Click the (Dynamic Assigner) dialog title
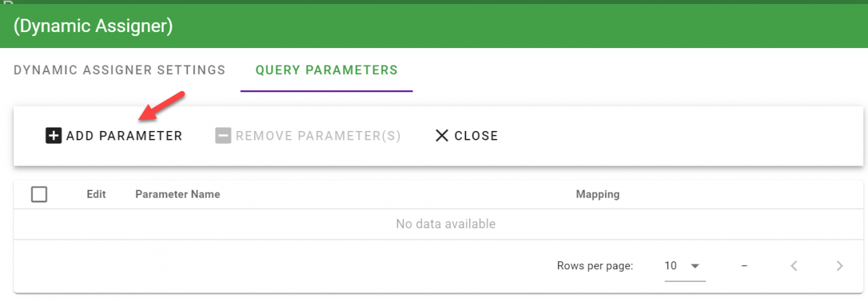Image resolution: width=868 pixels, height=302 pixels. pyautogui.click(x=93, y=27)
